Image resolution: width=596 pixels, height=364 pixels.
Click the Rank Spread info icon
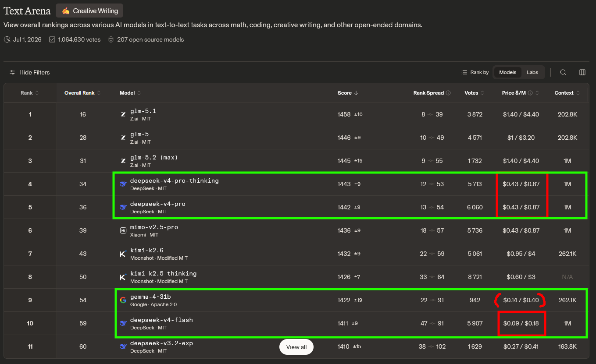pos(448,93)
